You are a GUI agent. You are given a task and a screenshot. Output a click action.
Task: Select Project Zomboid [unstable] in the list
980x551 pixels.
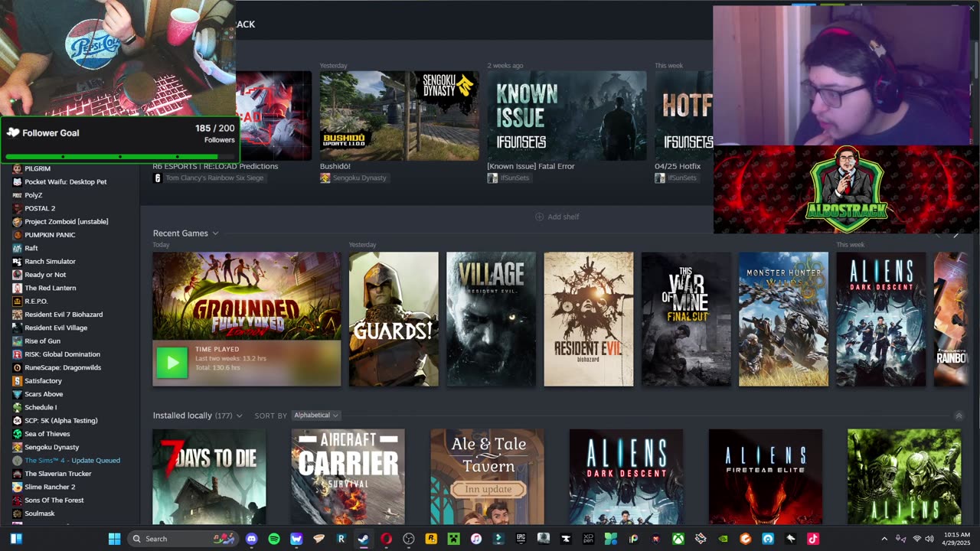click(67, 221)
